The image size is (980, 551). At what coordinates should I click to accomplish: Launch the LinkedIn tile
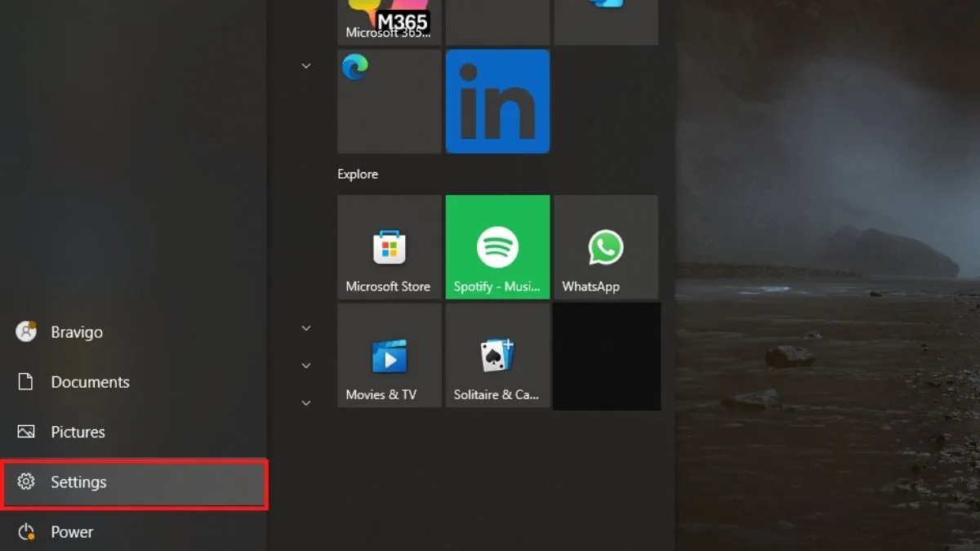[497, 101]
